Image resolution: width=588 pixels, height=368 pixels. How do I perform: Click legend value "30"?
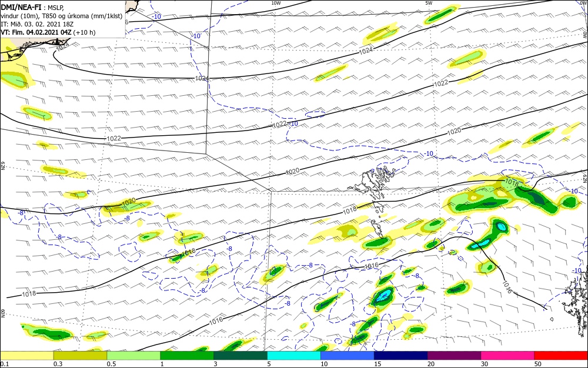tap(485, 364)
